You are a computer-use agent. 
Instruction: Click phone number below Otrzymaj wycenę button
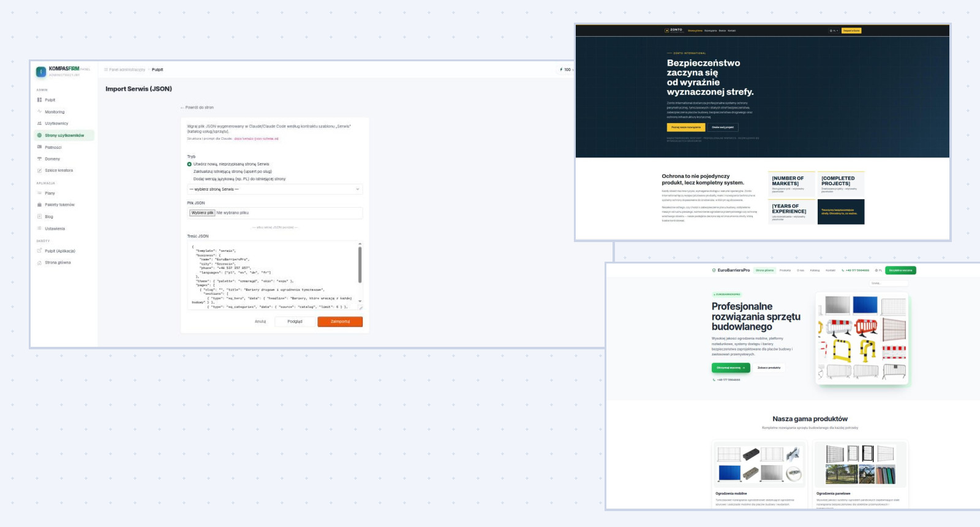[728, 380]
